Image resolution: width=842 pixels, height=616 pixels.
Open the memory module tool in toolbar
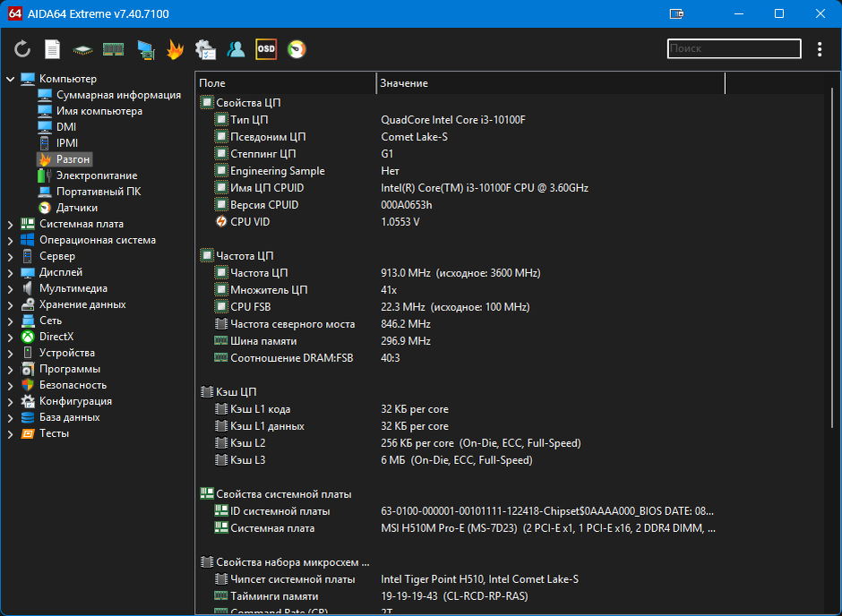tap(113, 49)
